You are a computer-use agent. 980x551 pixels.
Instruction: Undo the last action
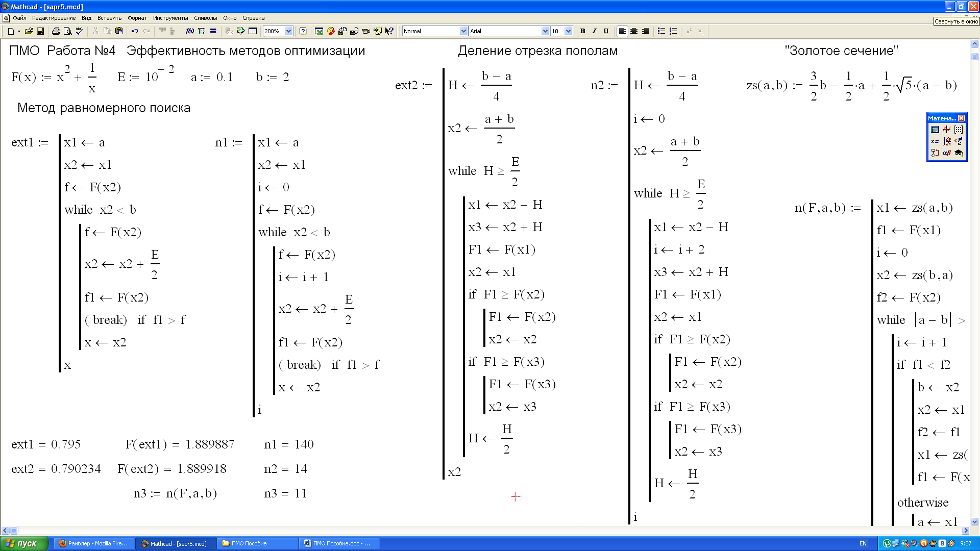tap(135, 31)
